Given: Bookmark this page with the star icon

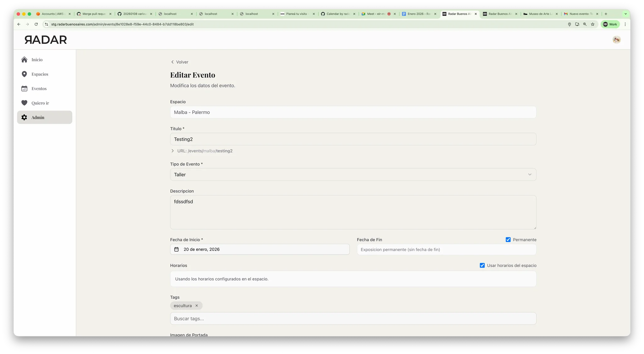Looking at the screenshot, I should [592, 24].
